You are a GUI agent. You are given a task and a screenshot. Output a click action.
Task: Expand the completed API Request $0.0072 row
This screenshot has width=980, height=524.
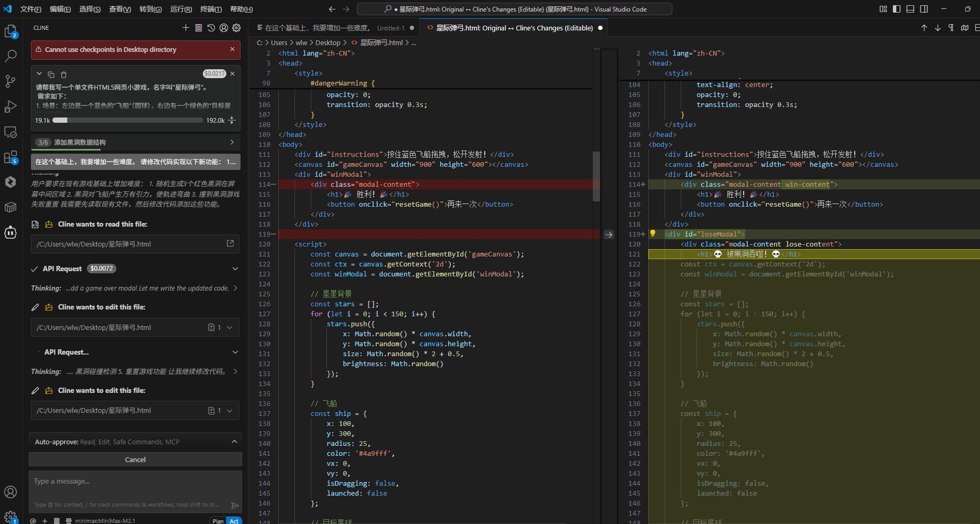point(235,269)
